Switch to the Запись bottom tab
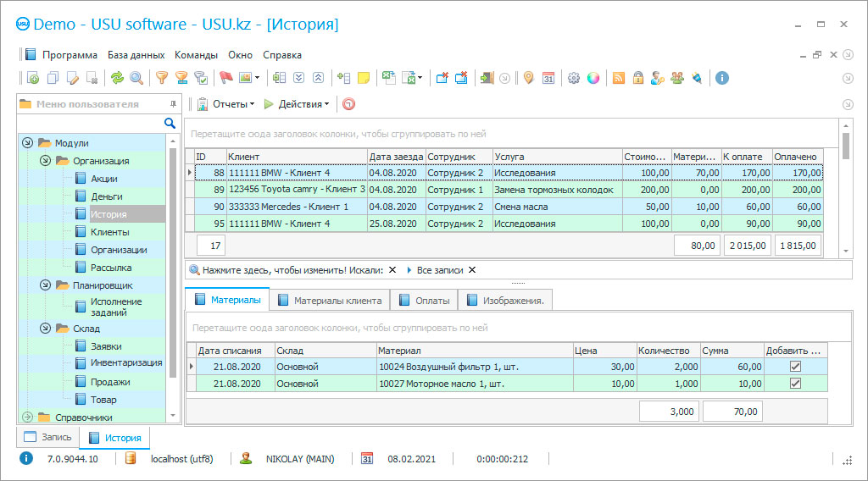Image resolution: width=868 pixels, height=481 pixels. pos(48,437)
